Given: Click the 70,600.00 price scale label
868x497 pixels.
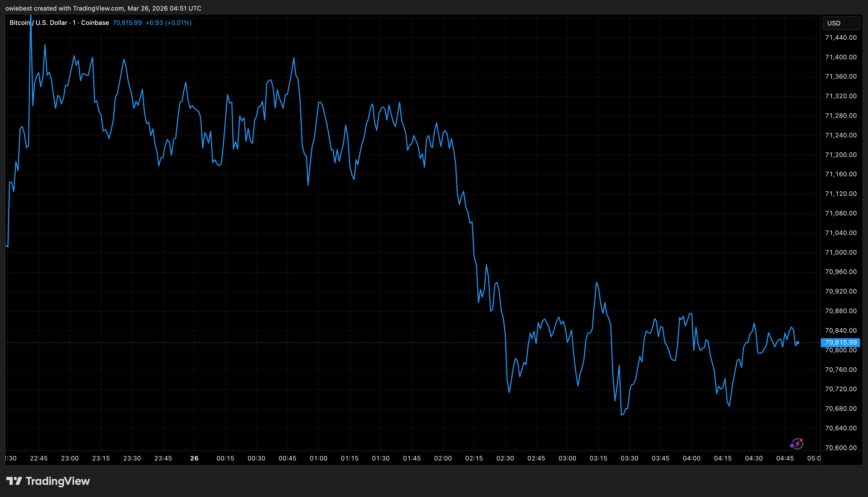Looking at the screenshot, I should click(841, 448).
